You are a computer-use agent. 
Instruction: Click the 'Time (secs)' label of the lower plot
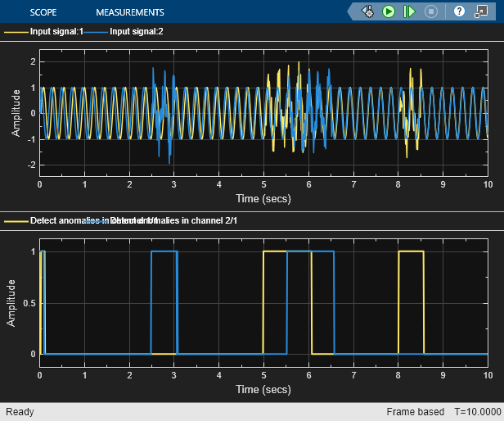tap(263, 389)
